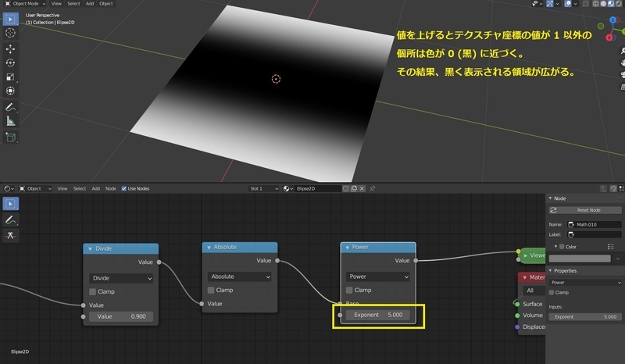The width and height of the screenshot is (625, 364).
Task: Select the Links Cut tool
Action: (x=10, y=235)
